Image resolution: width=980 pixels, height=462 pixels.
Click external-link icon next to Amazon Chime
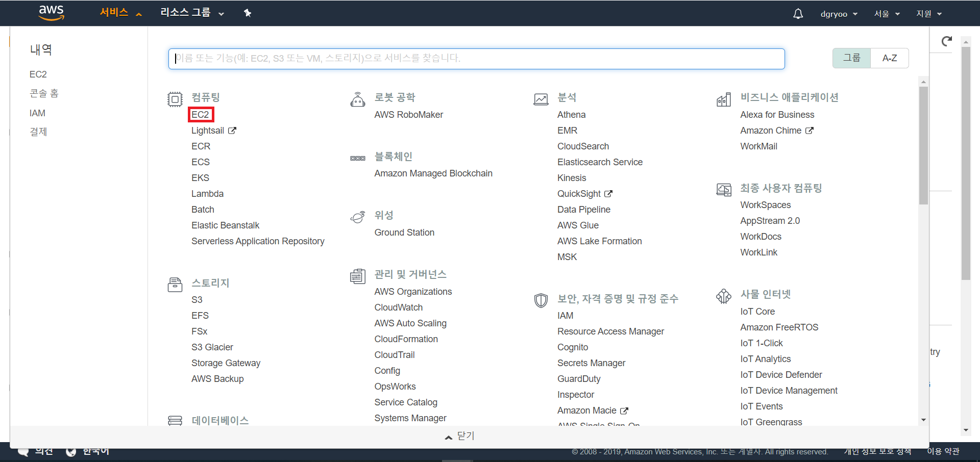[x=809, y=131]
